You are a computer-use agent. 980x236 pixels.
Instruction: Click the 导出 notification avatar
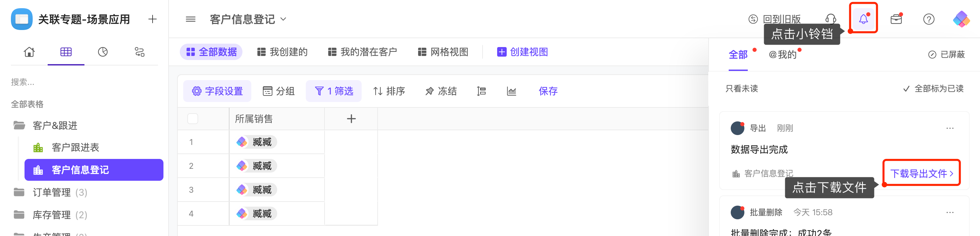(737, 128)
